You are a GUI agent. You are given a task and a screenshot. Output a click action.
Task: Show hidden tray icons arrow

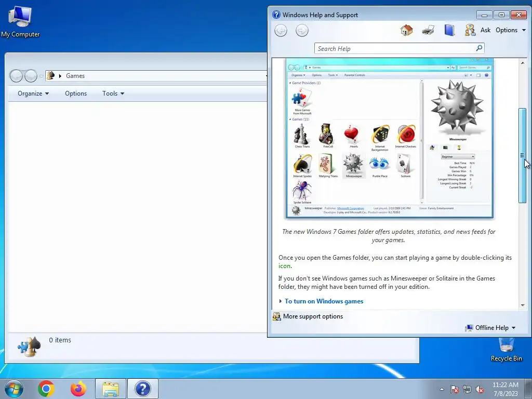click(x=442, y=389)
